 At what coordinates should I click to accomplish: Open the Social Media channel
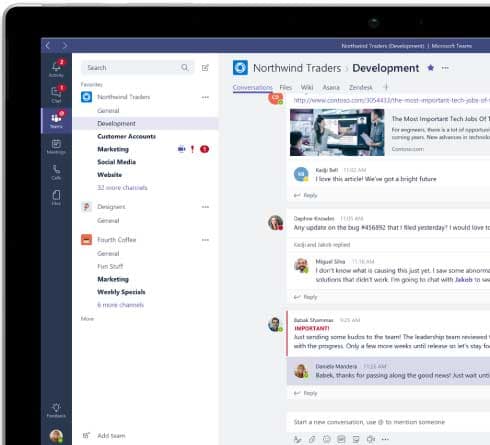pyautogui.click(x=116, y=162)
